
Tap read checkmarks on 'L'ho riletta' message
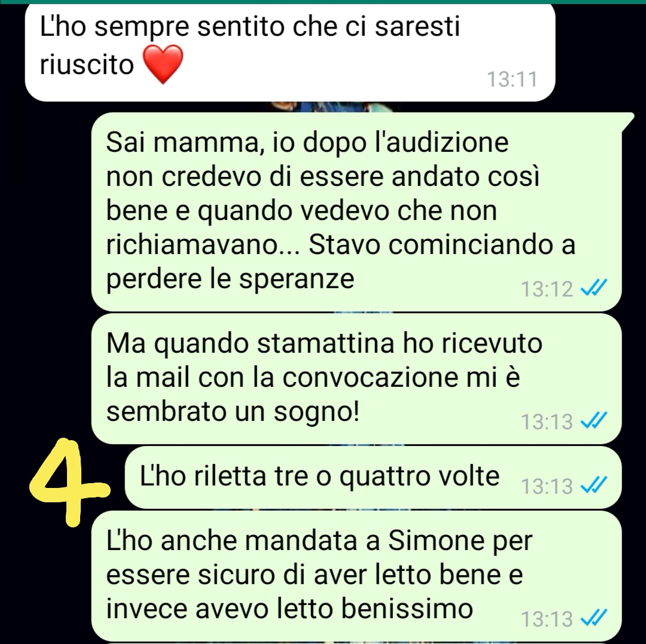(593, 485)
